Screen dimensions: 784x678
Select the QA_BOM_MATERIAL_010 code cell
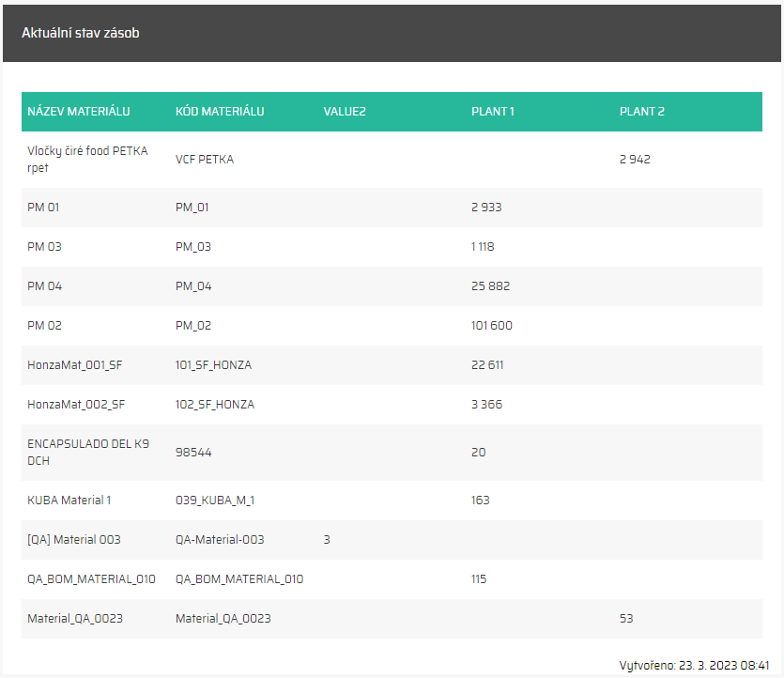239,579
